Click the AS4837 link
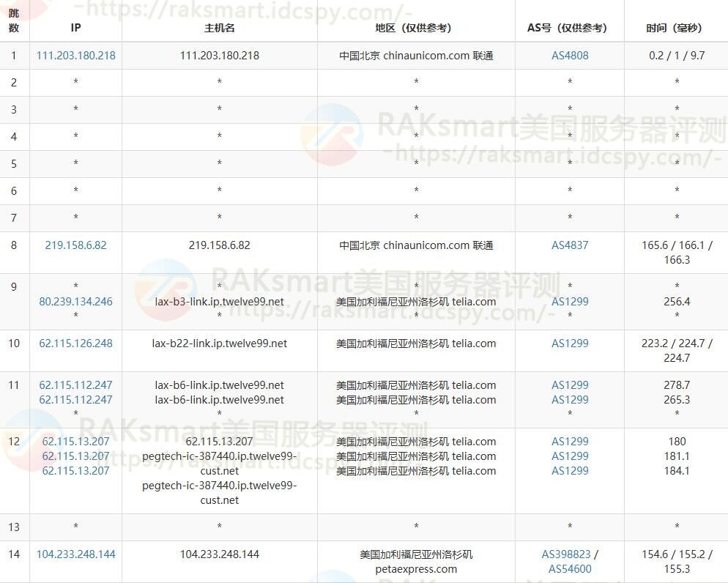The height and width of the screenshot is (583, 728). coord(570,245)
